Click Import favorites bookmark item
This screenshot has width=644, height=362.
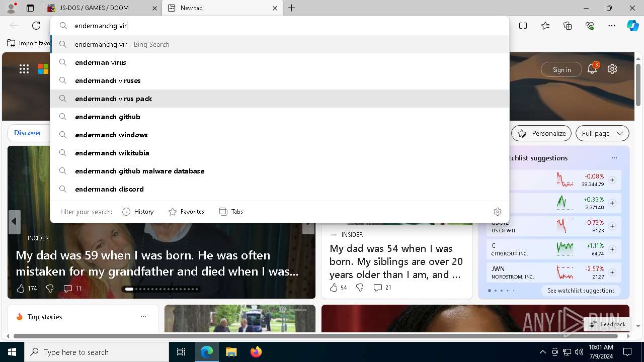click(29, 43)
